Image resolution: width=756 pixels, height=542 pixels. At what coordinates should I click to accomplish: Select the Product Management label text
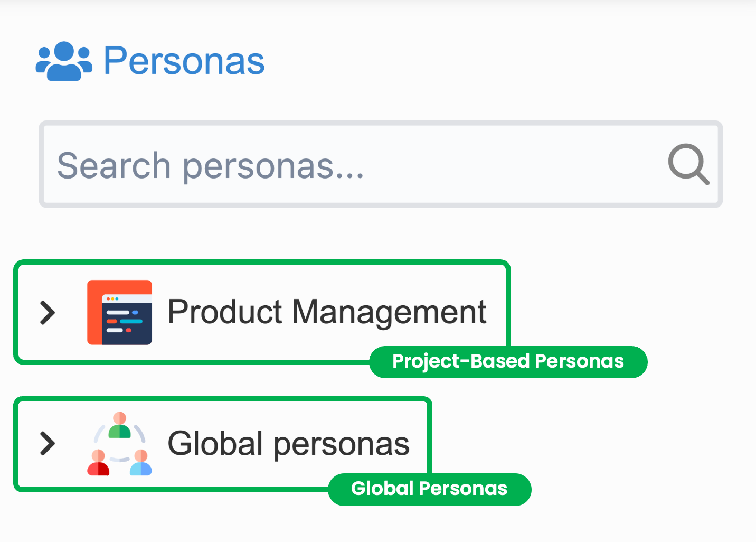327,312
